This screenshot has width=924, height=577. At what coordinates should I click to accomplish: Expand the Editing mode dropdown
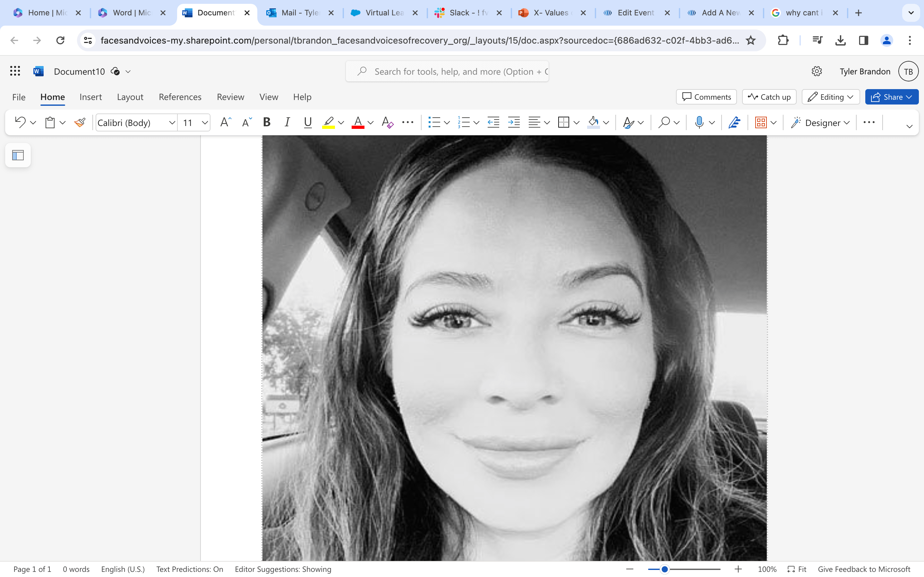pyautogui.click(x=830, y=97)
